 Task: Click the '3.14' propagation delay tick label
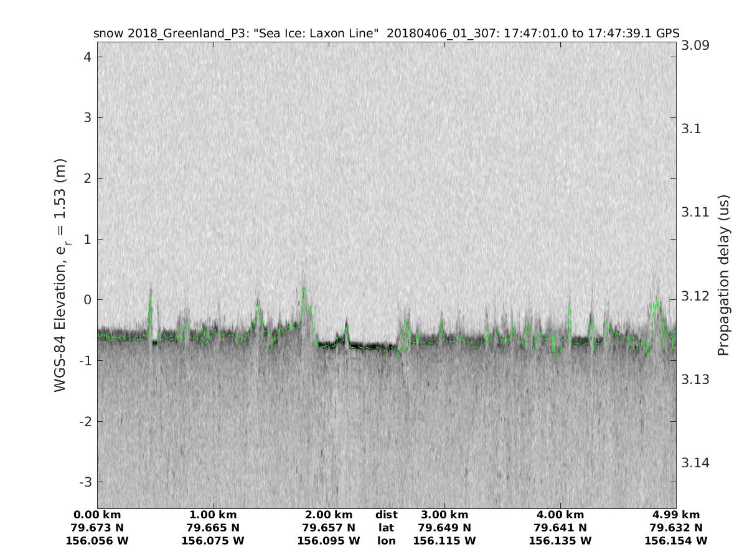(696, 463)
